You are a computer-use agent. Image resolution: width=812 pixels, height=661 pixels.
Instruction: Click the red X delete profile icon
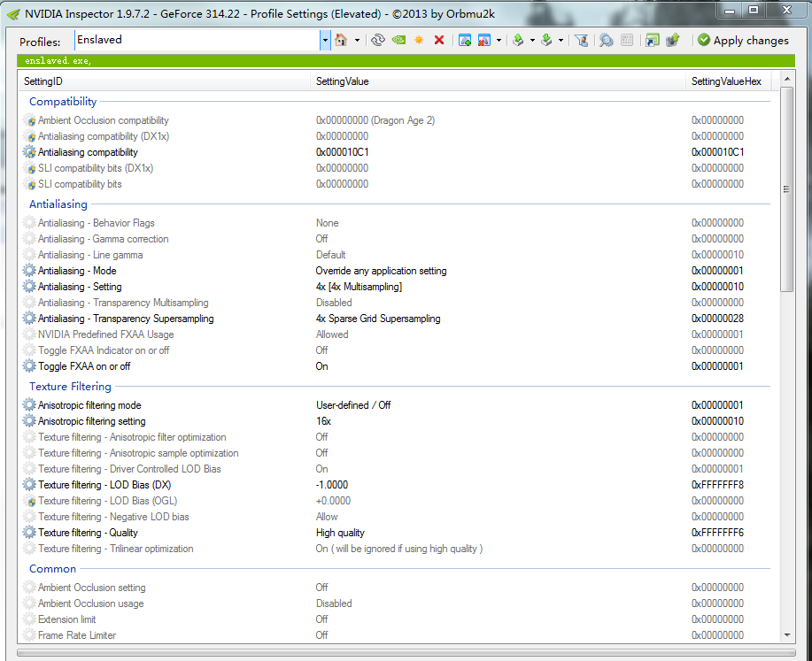[x=439, y=40]
